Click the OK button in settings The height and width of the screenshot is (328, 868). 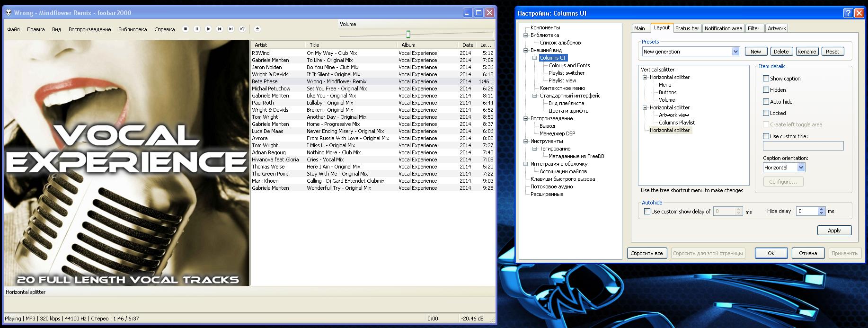click(x=771, y=253)
